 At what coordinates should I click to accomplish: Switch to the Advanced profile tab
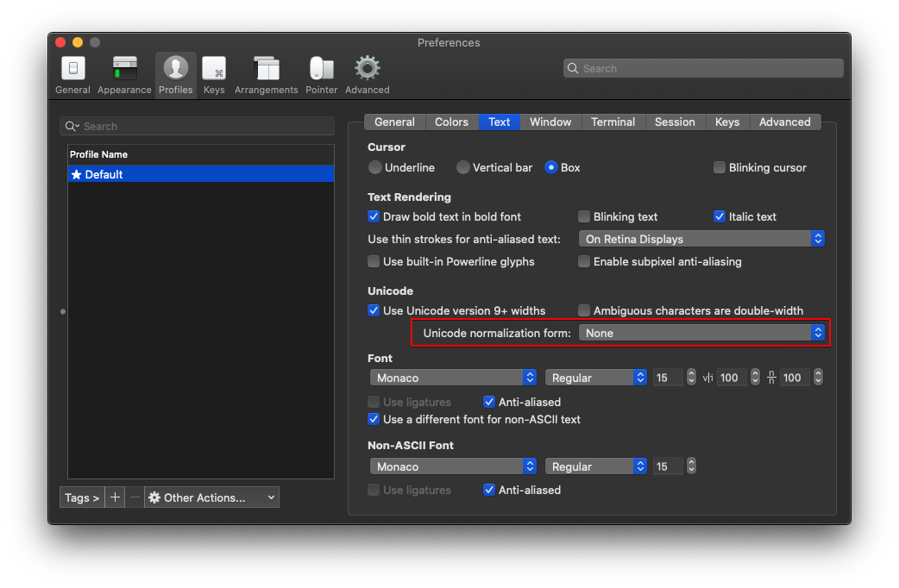click(785, 122)
